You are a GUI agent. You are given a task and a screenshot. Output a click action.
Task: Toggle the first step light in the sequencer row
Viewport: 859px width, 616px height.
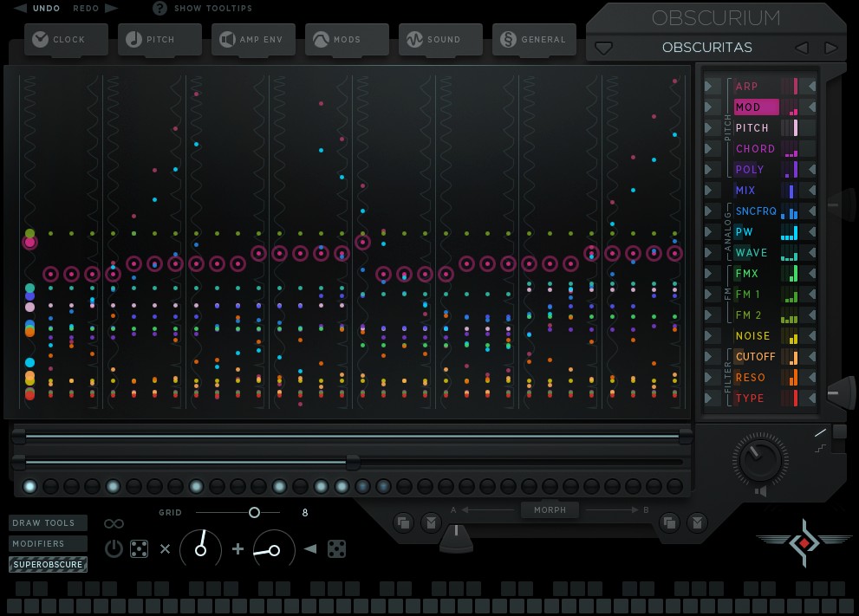pyautogui.click(x=30, y=486)
